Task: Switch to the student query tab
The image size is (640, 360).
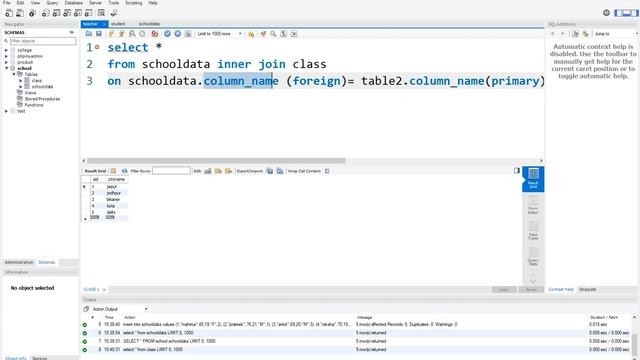Action: click(118, 24)
